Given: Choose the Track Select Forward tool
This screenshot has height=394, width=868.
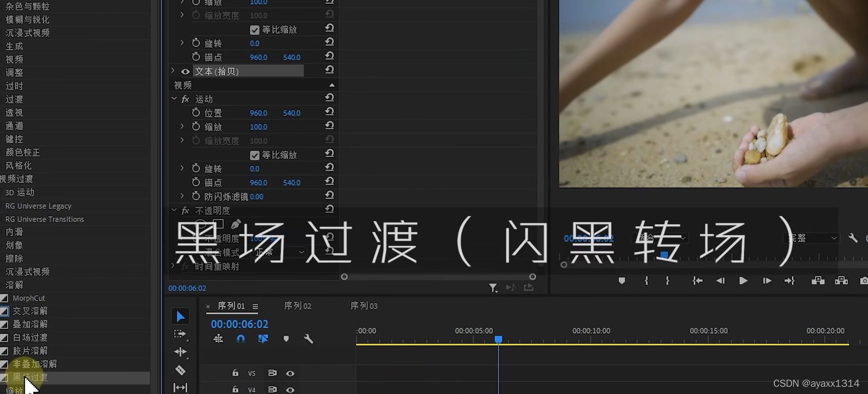Looking at the screenshot, I should 180,334.
